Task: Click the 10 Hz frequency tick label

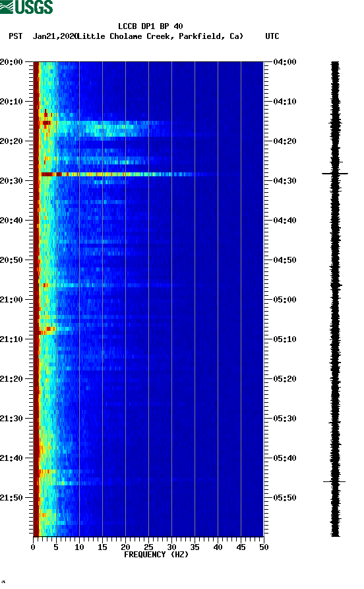Action: pos(79,547)
